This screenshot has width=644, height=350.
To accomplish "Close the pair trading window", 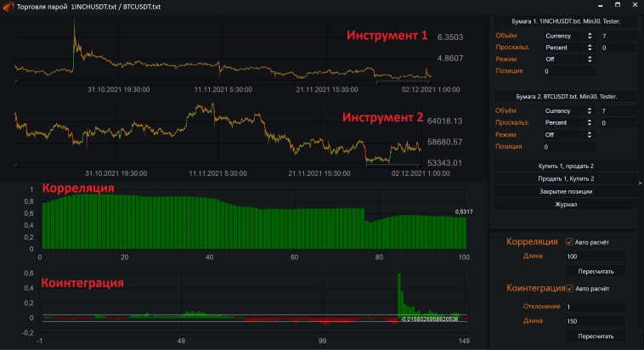I will (633, 6).
